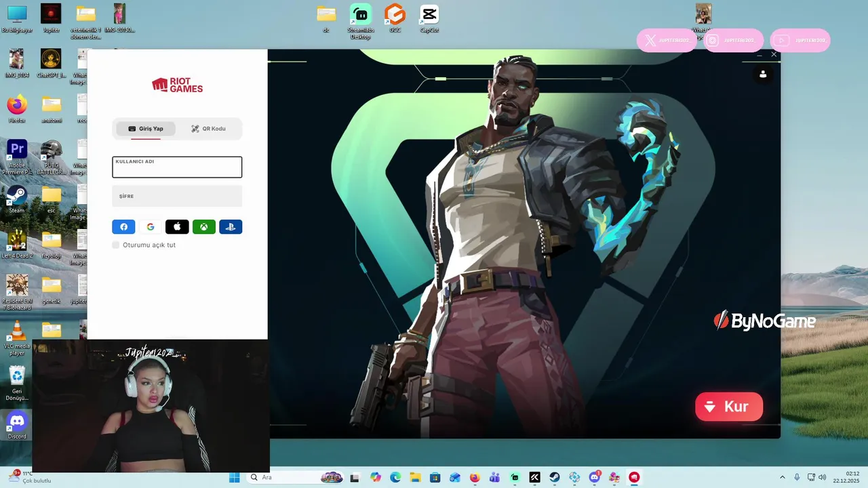Image resolution: width=868 pixels, height=488 pixels.
Task: Open Outlook from the taskbar
Action: [455, 477]
